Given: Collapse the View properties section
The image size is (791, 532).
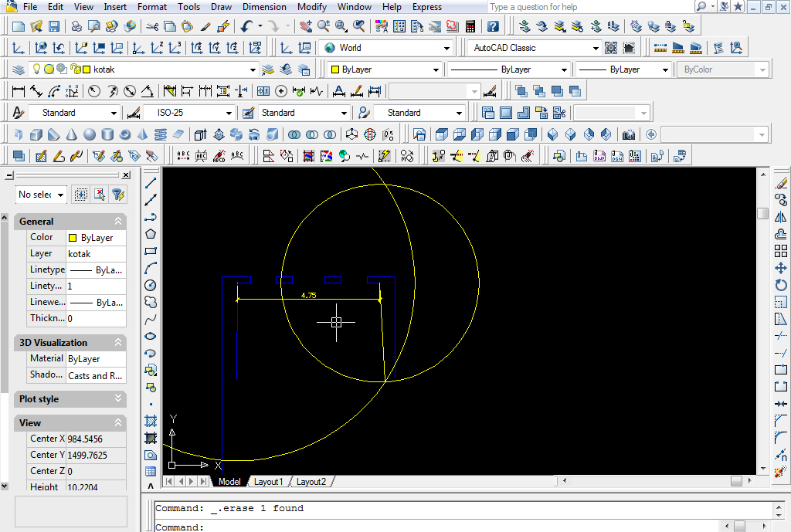Looking at the screenshot, I should (118, 422).
